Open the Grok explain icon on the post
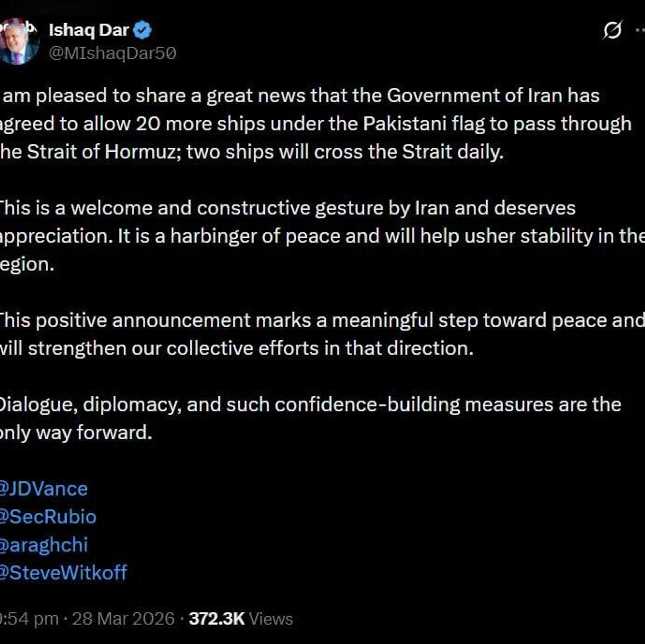645x644 pixels. tap(612, 30)
